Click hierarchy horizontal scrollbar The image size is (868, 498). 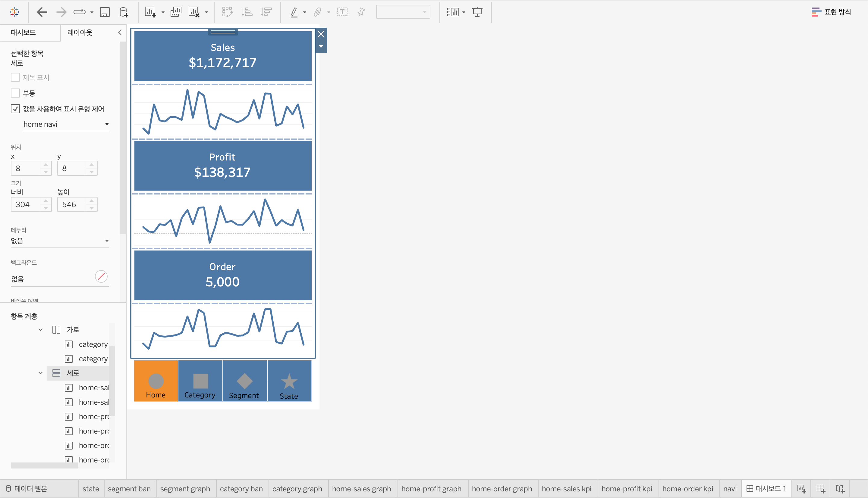pyautogui.click(x=45, y=465)
